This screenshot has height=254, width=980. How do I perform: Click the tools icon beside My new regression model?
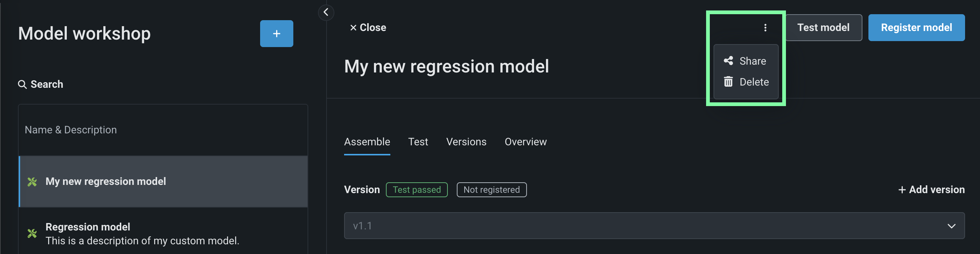[x=32, y=182]
